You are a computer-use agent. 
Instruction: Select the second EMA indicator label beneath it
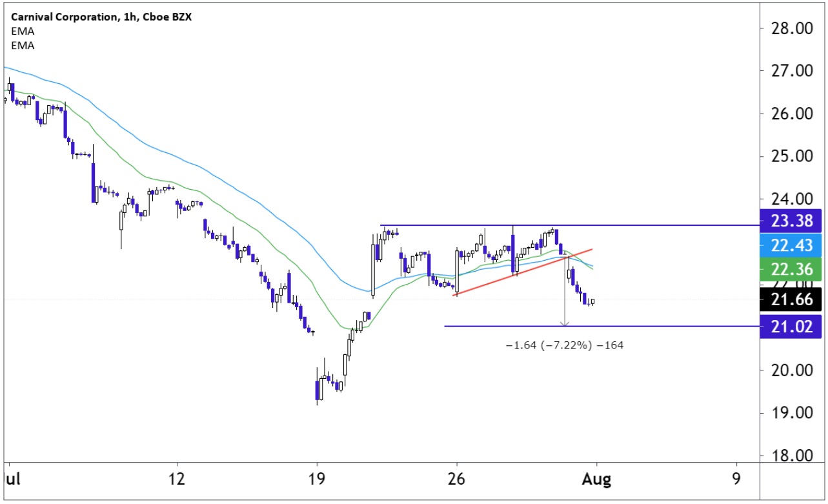tap(23, 45)
